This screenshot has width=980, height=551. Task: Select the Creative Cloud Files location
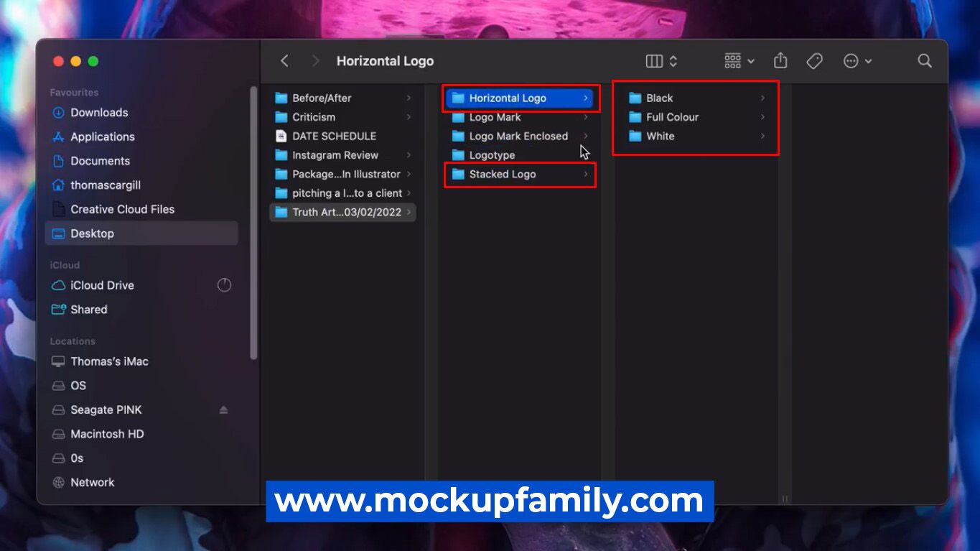[122, 209]
